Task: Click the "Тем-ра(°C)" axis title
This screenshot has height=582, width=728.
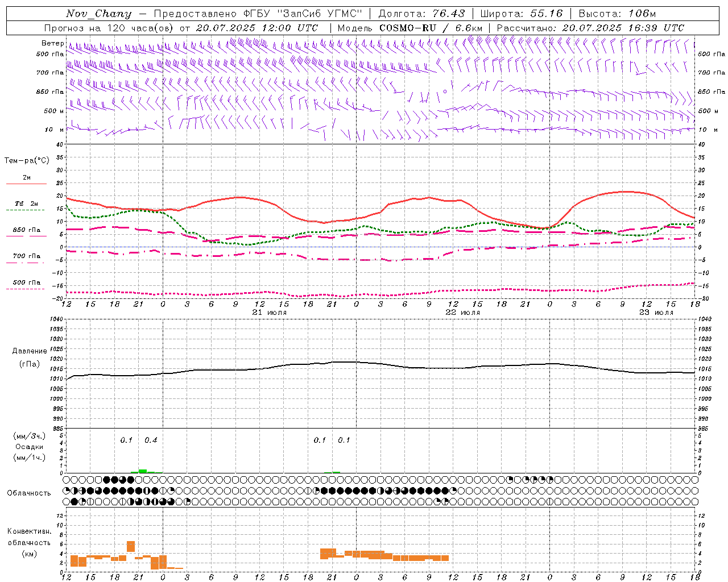Action: (x=27, y=161)
